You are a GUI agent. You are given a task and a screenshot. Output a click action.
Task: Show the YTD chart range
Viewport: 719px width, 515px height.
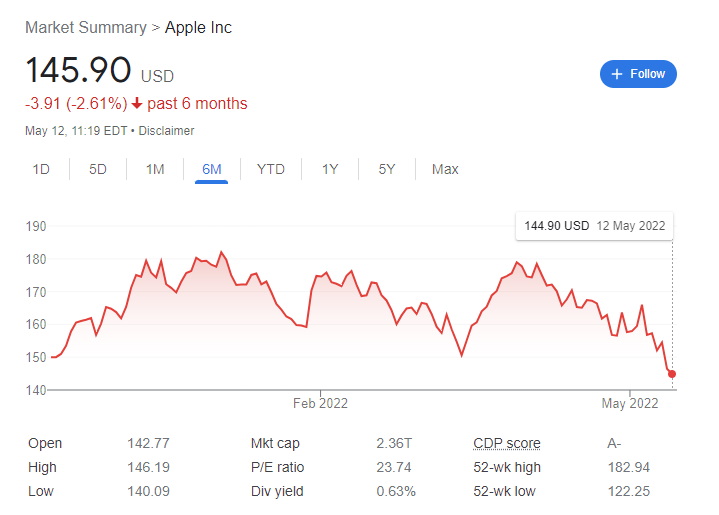[x=271, y=169]
